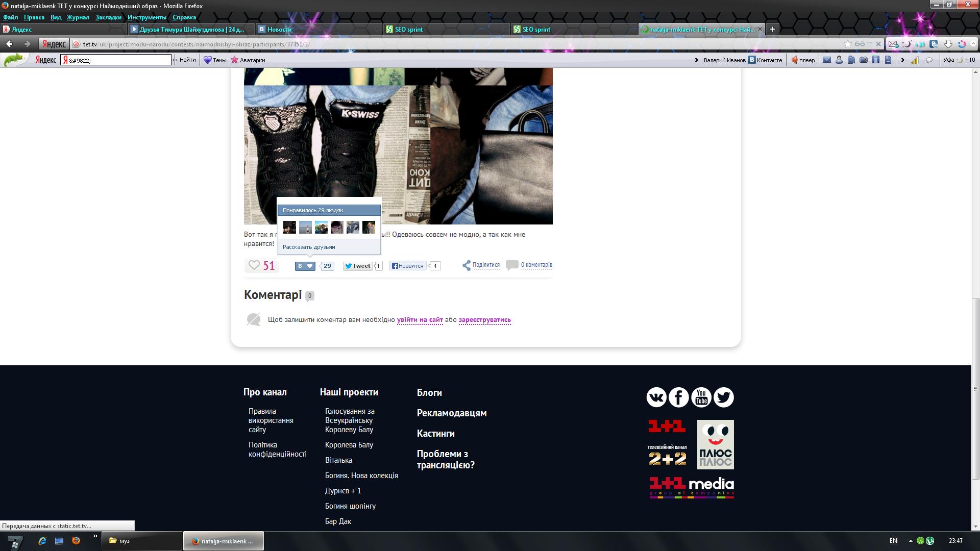The height and width of the screenshot is (551, 980).
Task: Click the Facebook Нравится button
Action: (x=407, y=266)
